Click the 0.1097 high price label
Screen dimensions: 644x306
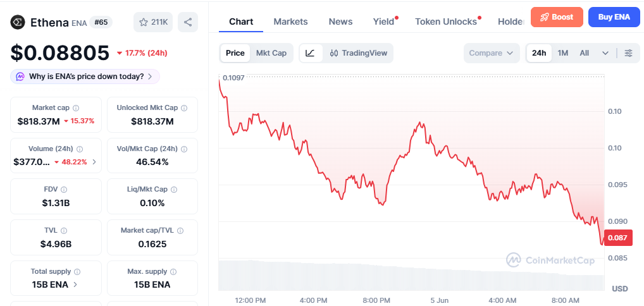tap(233, 77)
